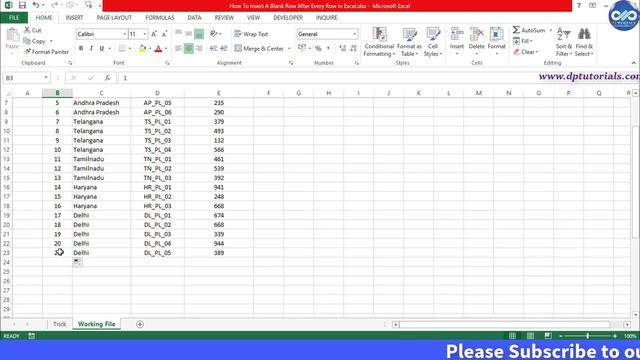This screenshot has width=640, height=360.
Task: Toggle Underline formatting
Action: click(102, 49)
